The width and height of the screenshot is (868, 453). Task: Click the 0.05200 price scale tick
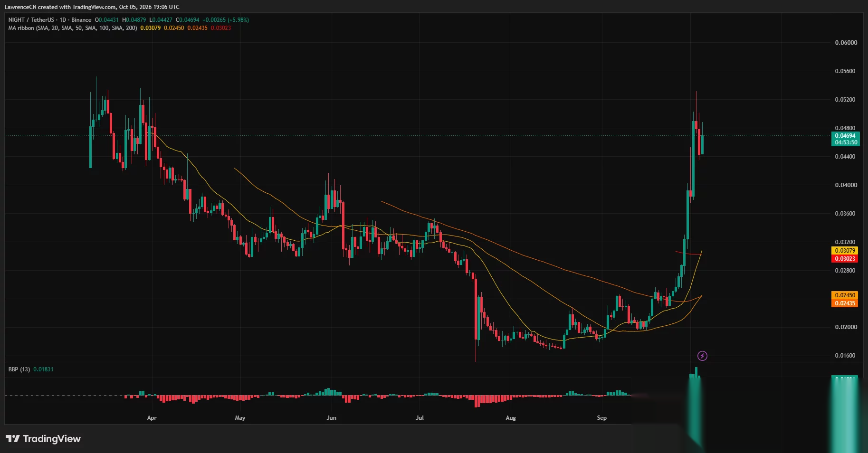click(x=846, y=100)
